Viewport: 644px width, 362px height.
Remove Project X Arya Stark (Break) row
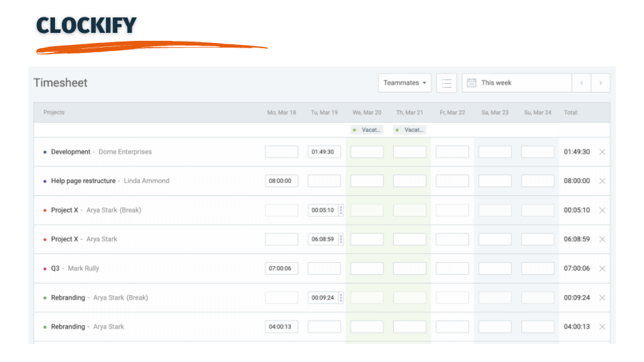click(602, 210)
